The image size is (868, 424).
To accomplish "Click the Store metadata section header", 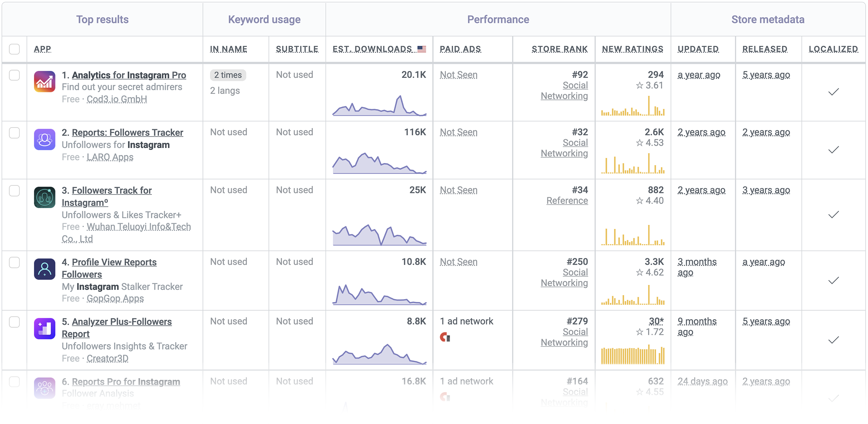I will [768, 19].
